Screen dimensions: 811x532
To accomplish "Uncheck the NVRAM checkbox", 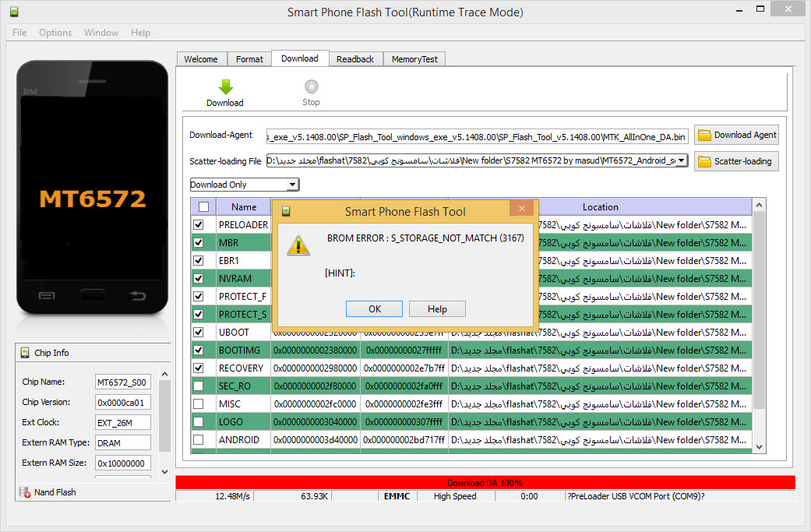I will pos(198,278).
